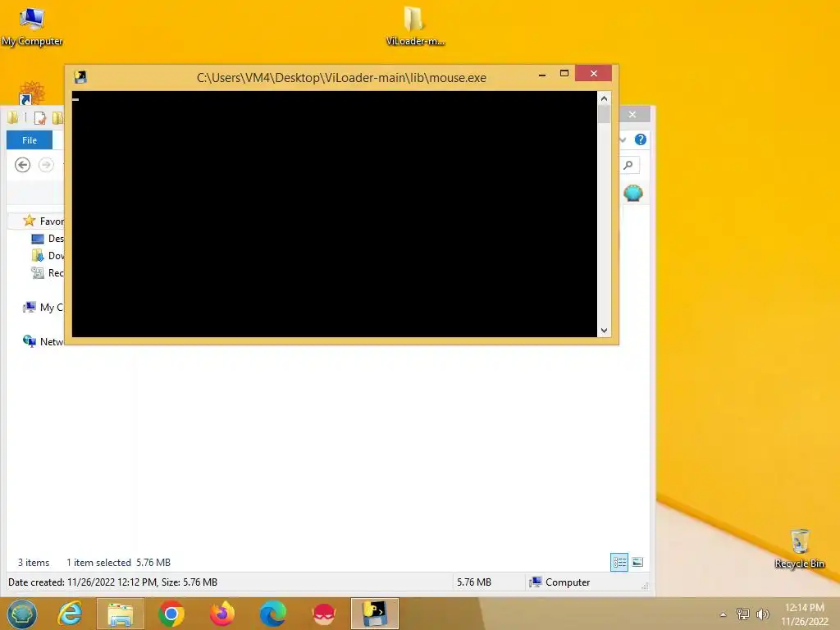Viewport: 840px width, 630px height.
Task: Open Explorer Help question mark icon
Action: point(640,139)
